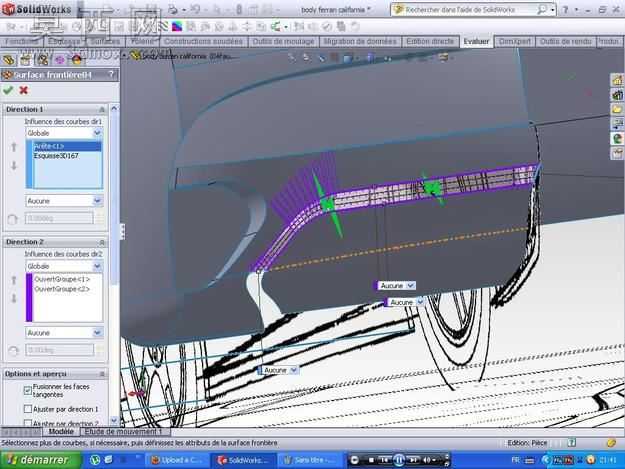This screenshot has width=625, height=469.
Task: Switch to the PropertyManager tab icon
Action: point(26,60)
